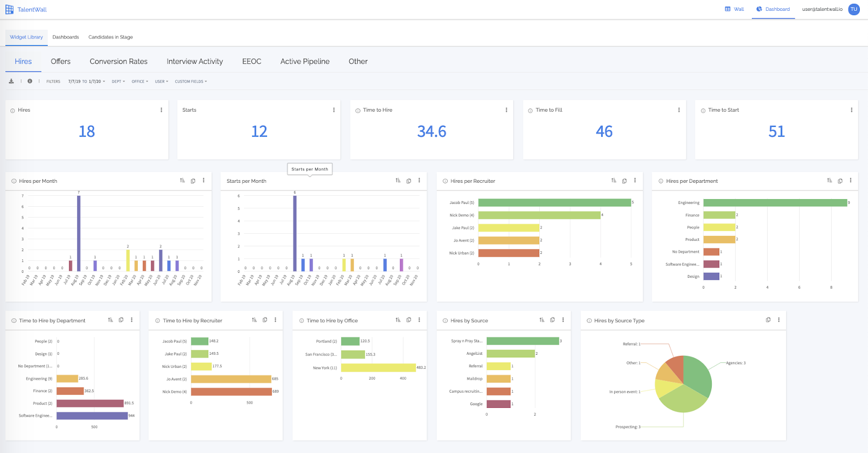The height and width of the screenshot is (453, 868).
Task: Select the Conversion Rates category tab
Action: (x=119, y=61)
